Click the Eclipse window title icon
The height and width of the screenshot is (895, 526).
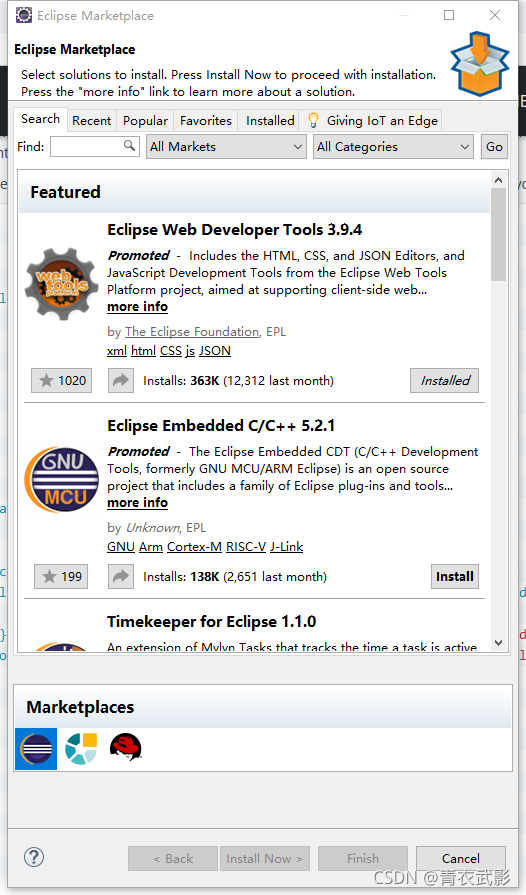[24, 15]
